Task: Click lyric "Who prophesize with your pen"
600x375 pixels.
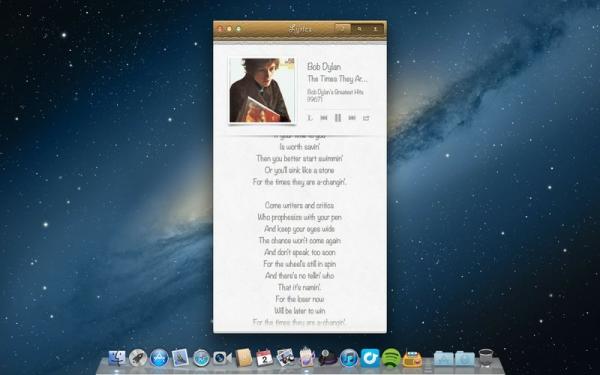Action: point(300,217)
